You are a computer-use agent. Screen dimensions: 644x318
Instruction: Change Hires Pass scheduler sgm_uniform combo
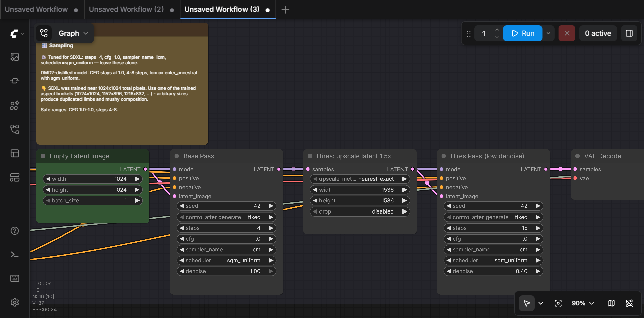494,260
